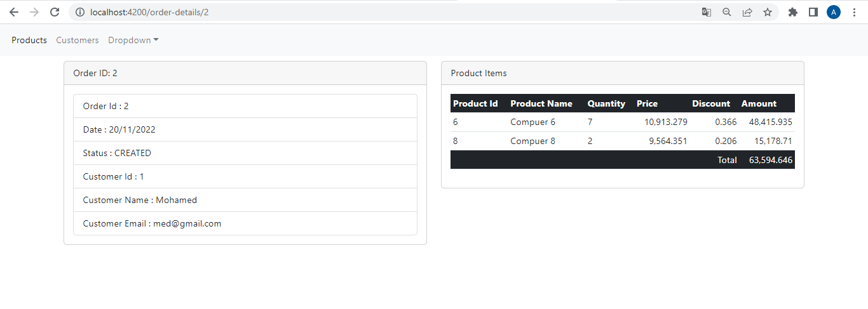This screenshot has height=309, width=868.
Task: Select the Compuer 8 product row
Action: [x=532, y=141]
